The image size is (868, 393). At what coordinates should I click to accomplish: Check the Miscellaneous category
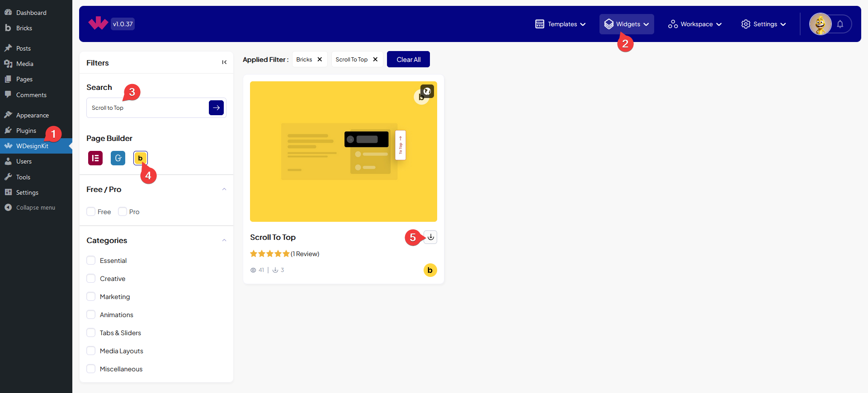(x=91, y=369)
